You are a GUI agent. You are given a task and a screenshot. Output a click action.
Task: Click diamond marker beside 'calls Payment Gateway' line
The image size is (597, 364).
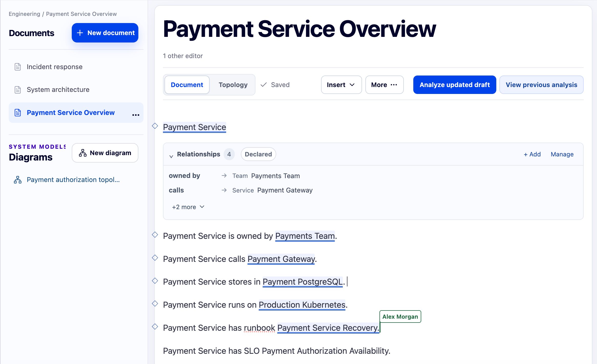coord(155,258)
